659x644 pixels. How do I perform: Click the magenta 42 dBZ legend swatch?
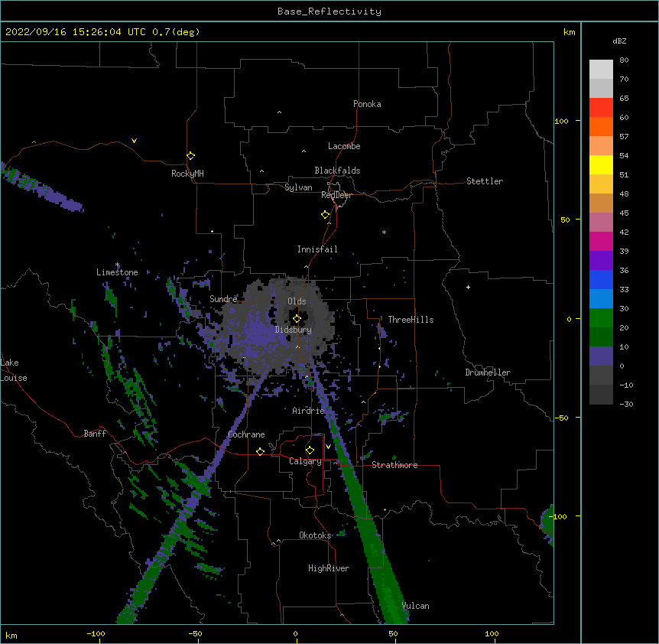(601, 241)
